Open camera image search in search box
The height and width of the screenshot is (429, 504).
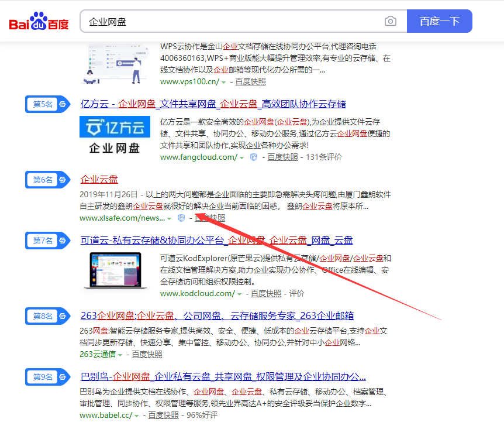[390, 21]
